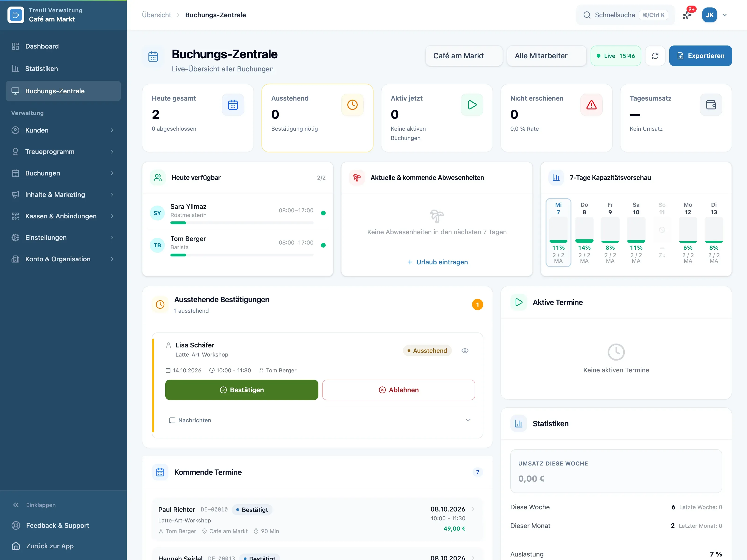Click warning triangle in Nicht erschienen card

pyautogui.click(x=591, y=105)
